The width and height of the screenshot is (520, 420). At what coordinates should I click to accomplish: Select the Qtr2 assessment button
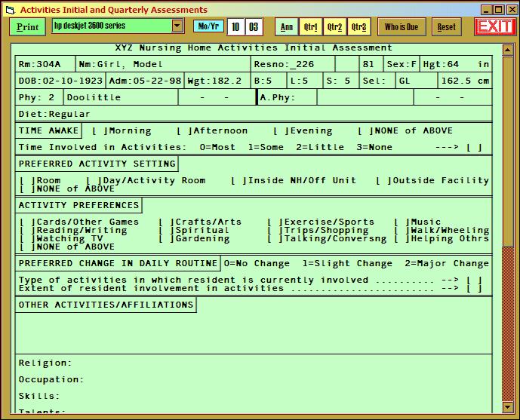click(334, 27)
